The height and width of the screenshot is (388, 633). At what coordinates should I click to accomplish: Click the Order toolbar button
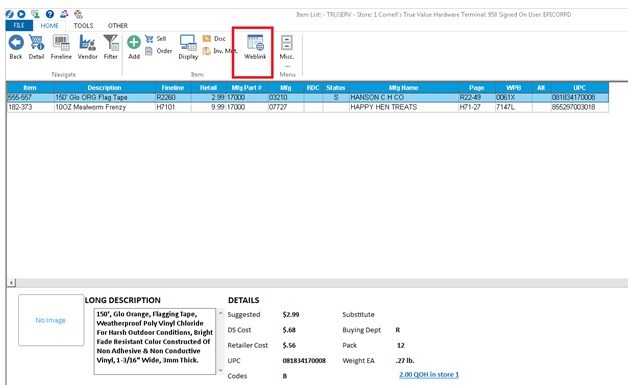click(159, 51)
